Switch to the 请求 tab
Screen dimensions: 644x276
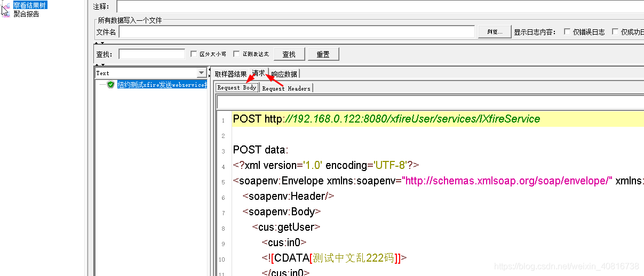pyautogui.click(x=258, y=74)
